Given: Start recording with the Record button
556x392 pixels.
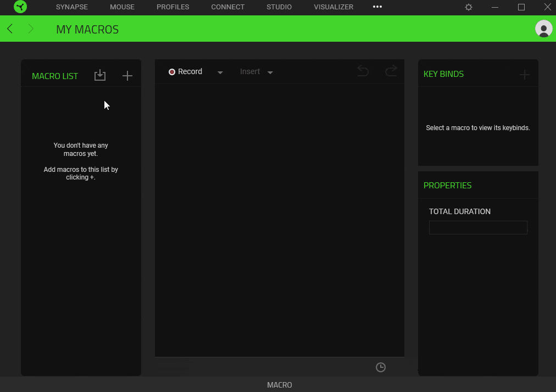Looking at the screenshot, I should coord(186,72).
